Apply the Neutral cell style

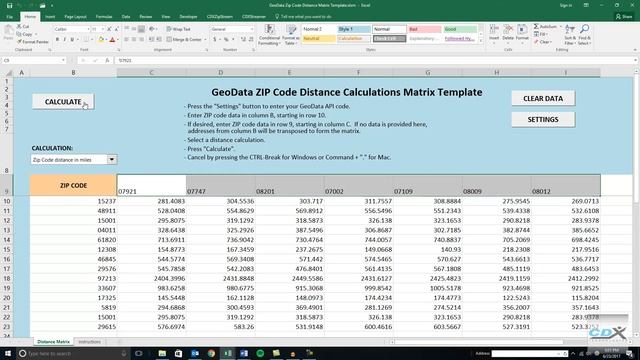pos(319,39)
